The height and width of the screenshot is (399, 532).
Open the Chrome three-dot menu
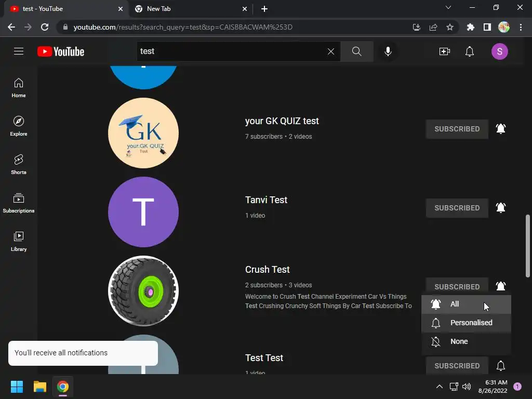tap(521, 27)
